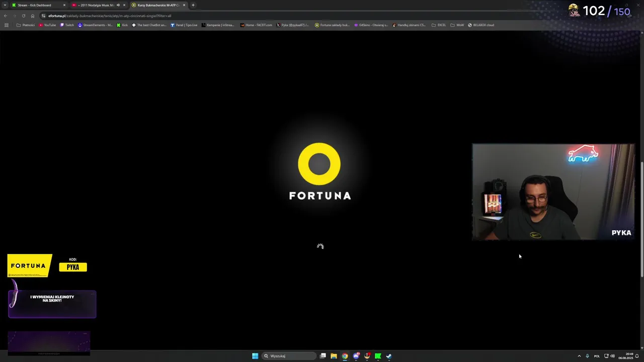The image size is (644, 362).
Task: Open the Płatności bookmarks folder
Action: 26,25
